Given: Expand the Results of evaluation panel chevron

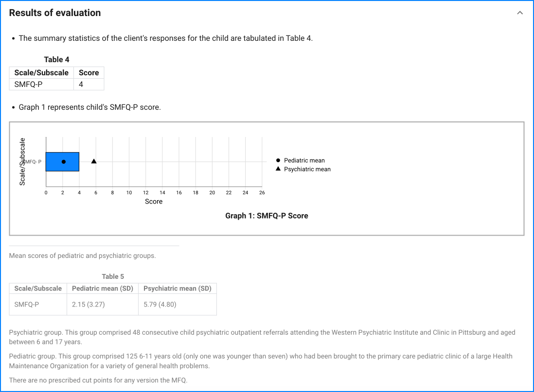Looking at the screenshot, I should 519,13.
